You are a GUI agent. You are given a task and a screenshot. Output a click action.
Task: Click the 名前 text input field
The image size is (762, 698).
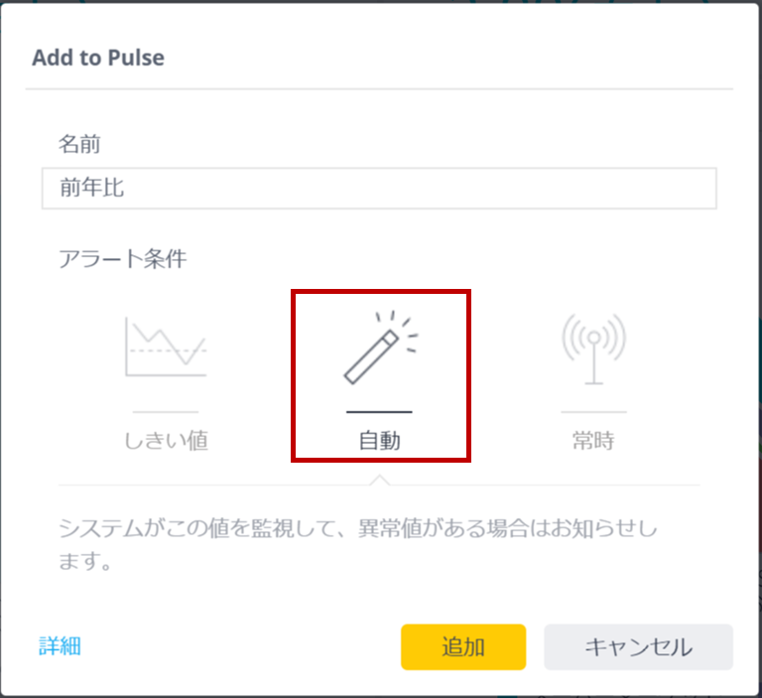pos(379,188)
